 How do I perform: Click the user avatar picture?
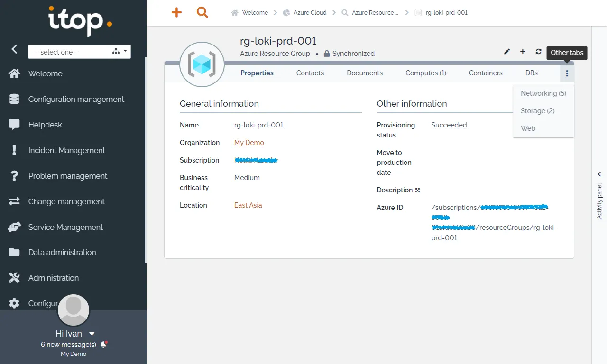click(74, 310)
